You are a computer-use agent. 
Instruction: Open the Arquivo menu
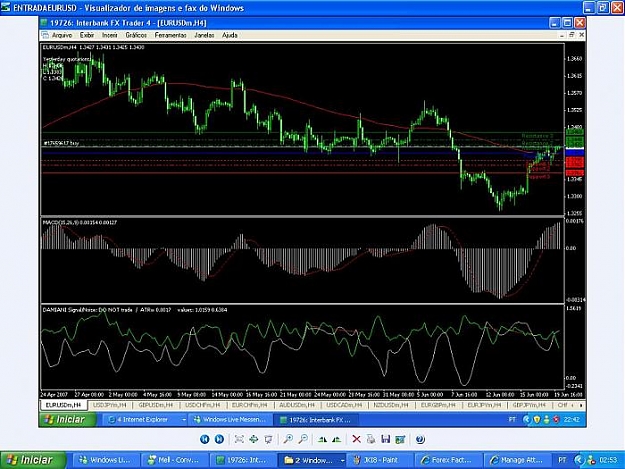[x=62, y=35]
